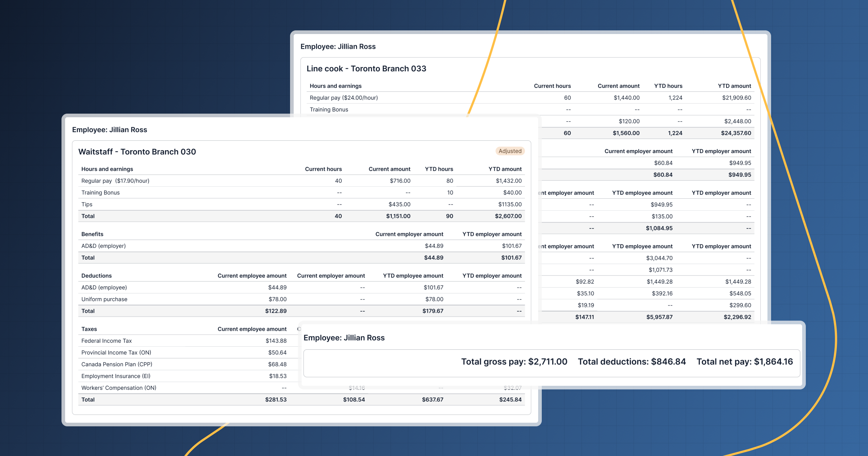The image size is (868, 456).
Task: Select Uniform purchase deduction row
Action: coord(104,299)
